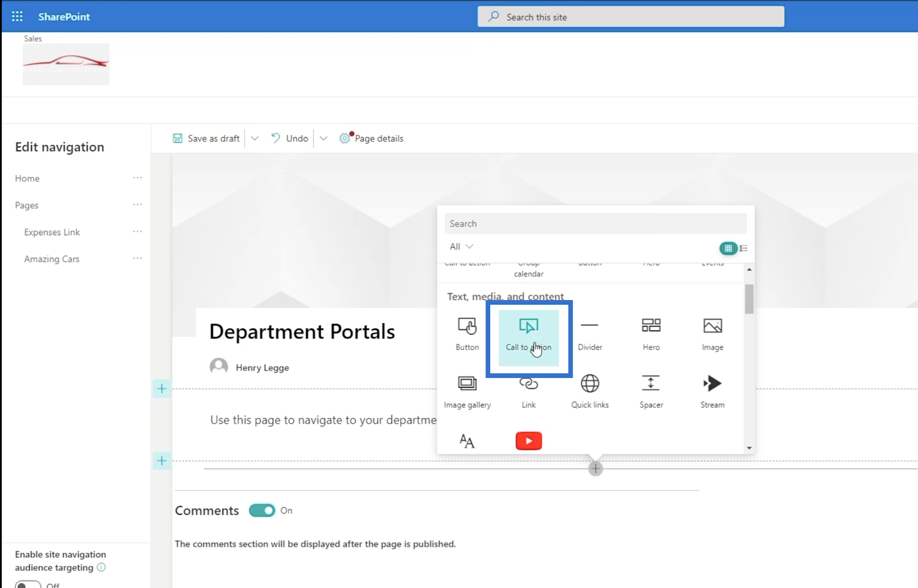Switch web part picker to list view

pos(744,248)
